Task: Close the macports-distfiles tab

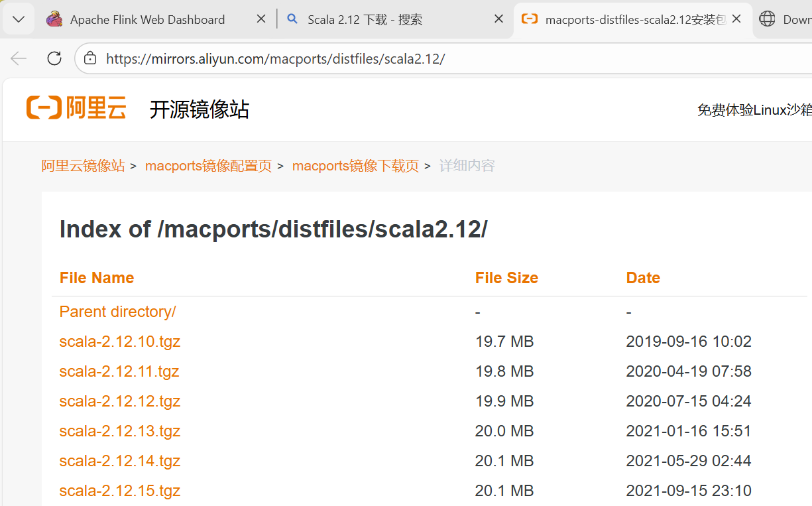Action: point(736,20)
